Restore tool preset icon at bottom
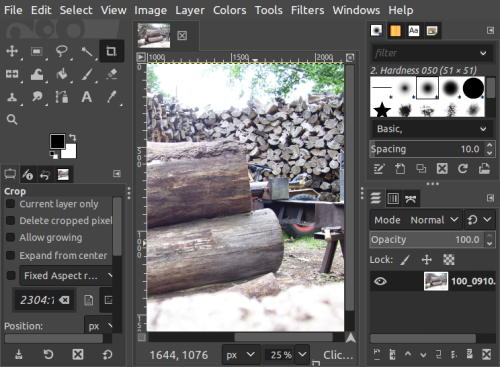Image resolution: width=500 pixels, height=367 pixels. tap(48, 354)
